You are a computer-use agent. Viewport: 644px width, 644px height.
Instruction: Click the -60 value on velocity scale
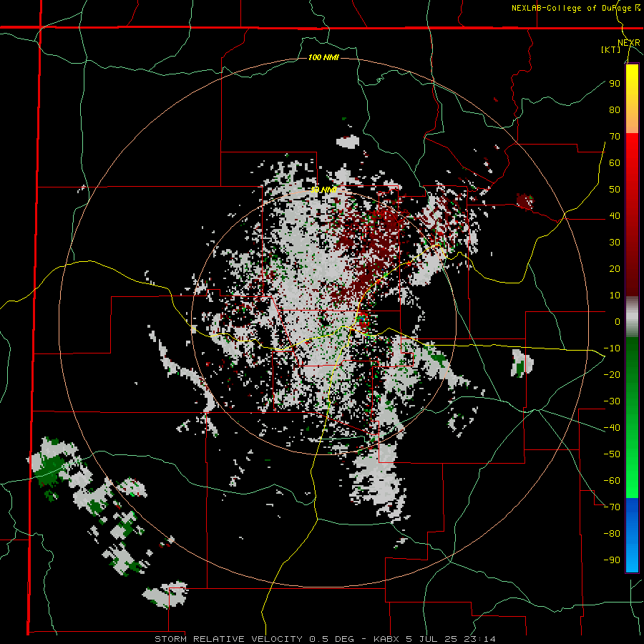(612, 481)
